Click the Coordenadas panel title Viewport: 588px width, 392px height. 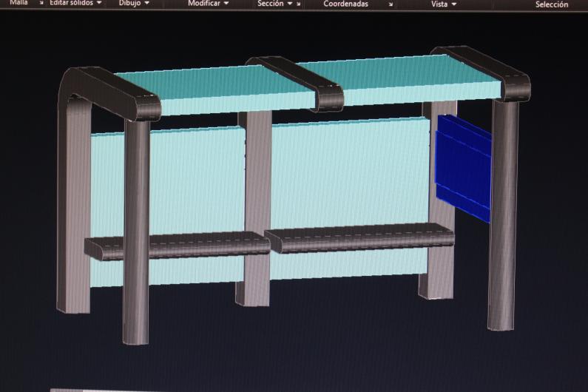(345, 4)
